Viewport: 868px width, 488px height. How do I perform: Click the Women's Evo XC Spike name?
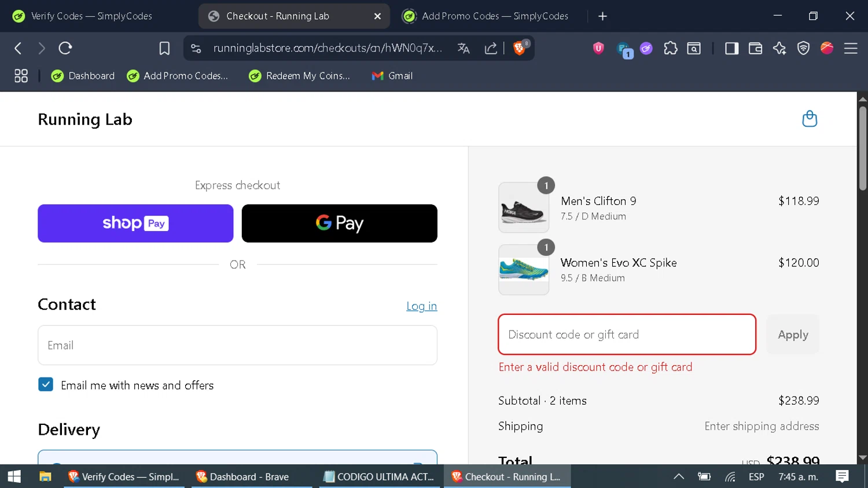[619, 263]
